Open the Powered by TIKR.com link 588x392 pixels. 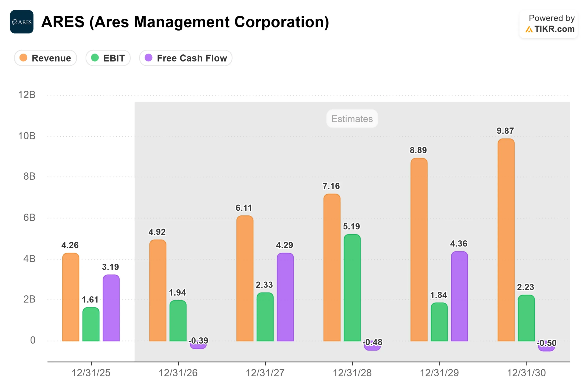pyautogui.click(x=549, y=24)
